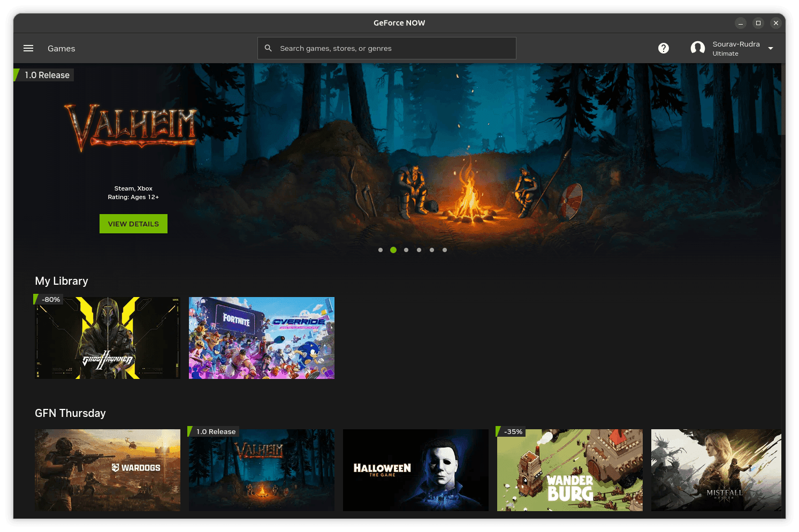The height and width of the screenshot is (532, 799).
Task: Click the GFN Thursday section heading
Action: (70, 413)
